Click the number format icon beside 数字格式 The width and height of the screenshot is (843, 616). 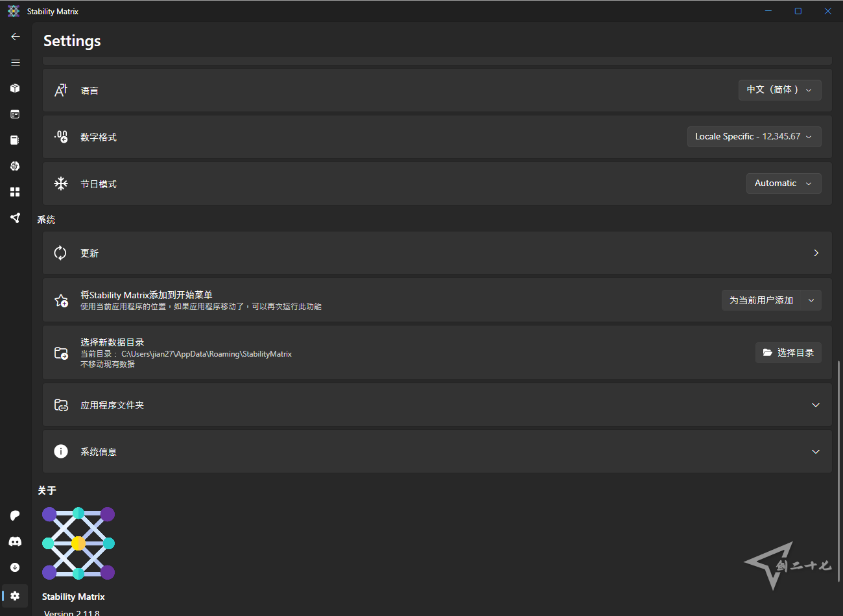coord(61,137)
